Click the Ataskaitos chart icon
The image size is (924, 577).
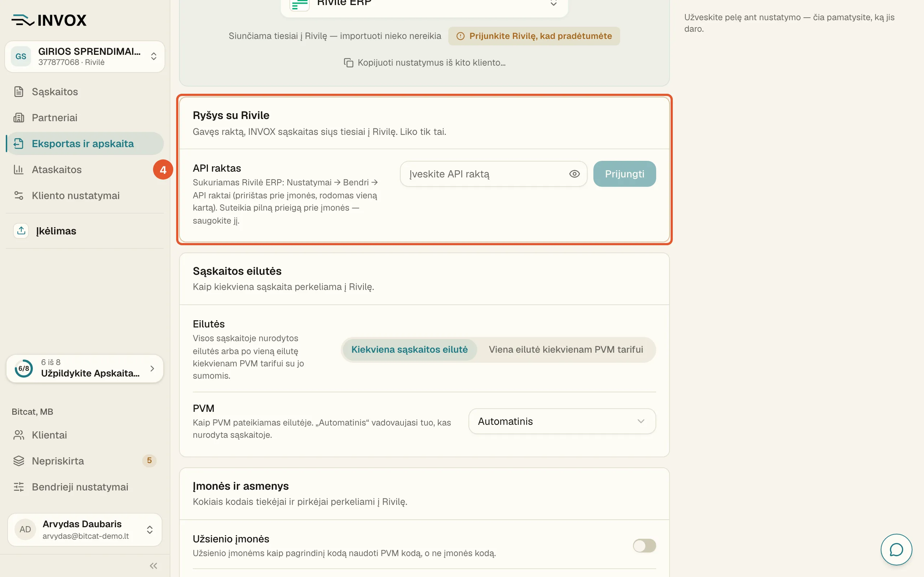pyautogui.click(x=19, y=169)
